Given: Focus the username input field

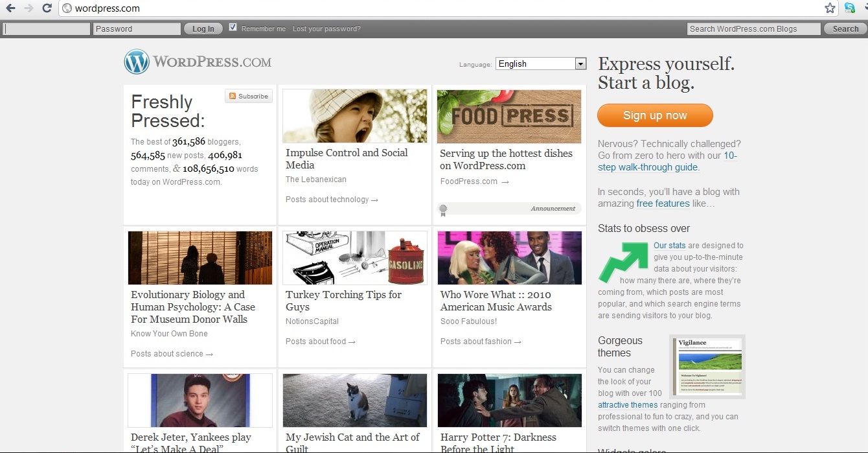Looking at the screenshot, I should (47, 29).
